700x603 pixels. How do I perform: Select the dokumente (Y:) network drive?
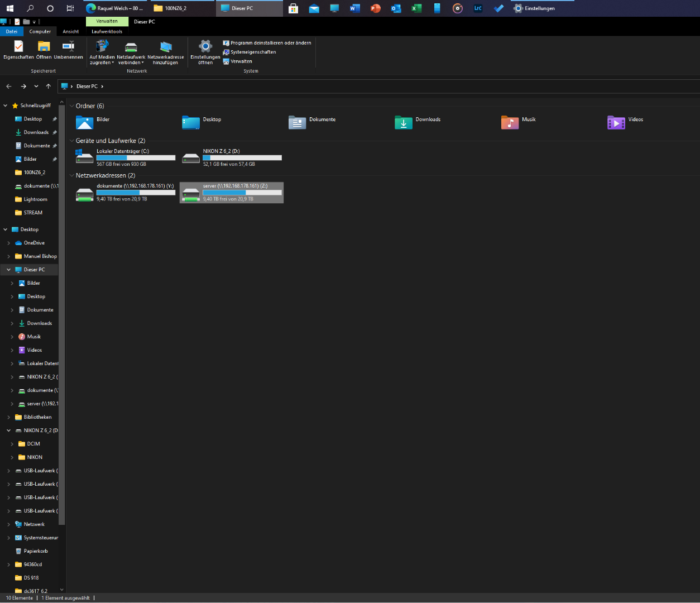pos(126,193)
